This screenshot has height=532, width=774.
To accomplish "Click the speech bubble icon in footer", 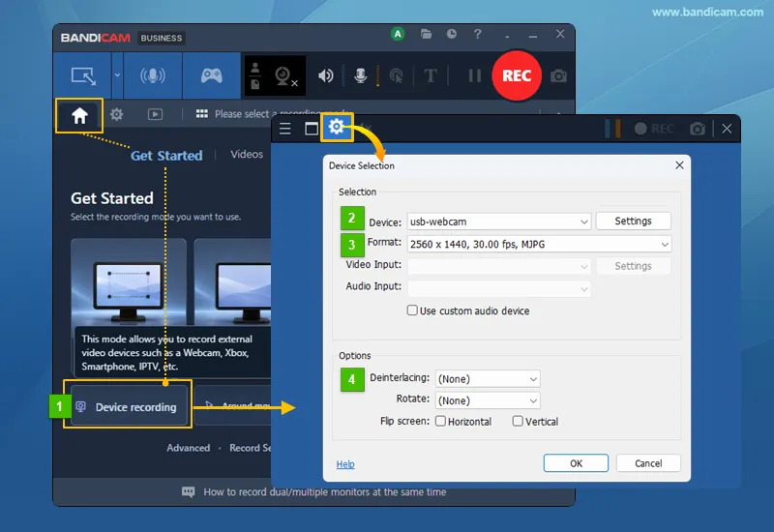I will click(188, 492).
